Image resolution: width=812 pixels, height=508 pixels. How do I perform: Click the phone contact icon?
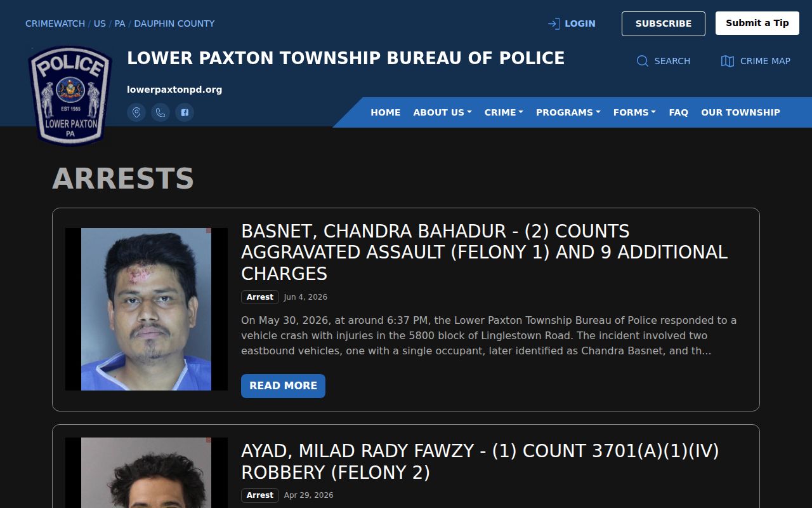click(x=160, y=112)
